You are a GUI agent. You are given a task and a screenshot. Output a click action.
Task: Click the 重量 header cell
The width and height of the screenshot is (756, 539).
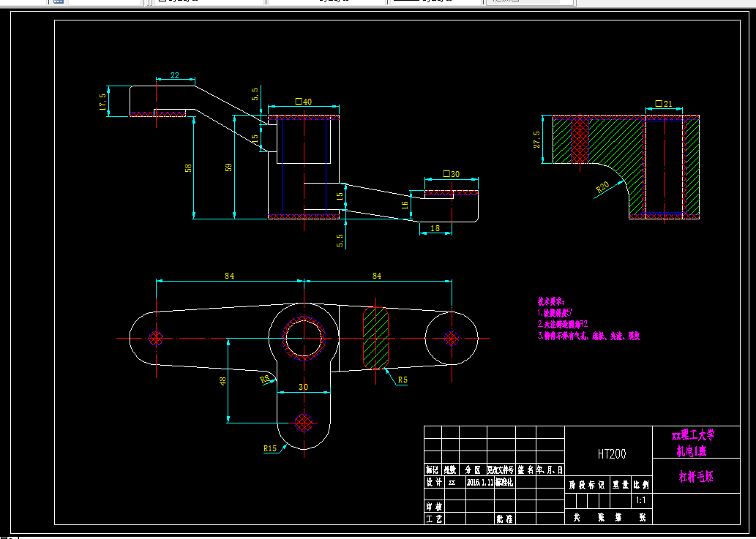click(621, 485)
